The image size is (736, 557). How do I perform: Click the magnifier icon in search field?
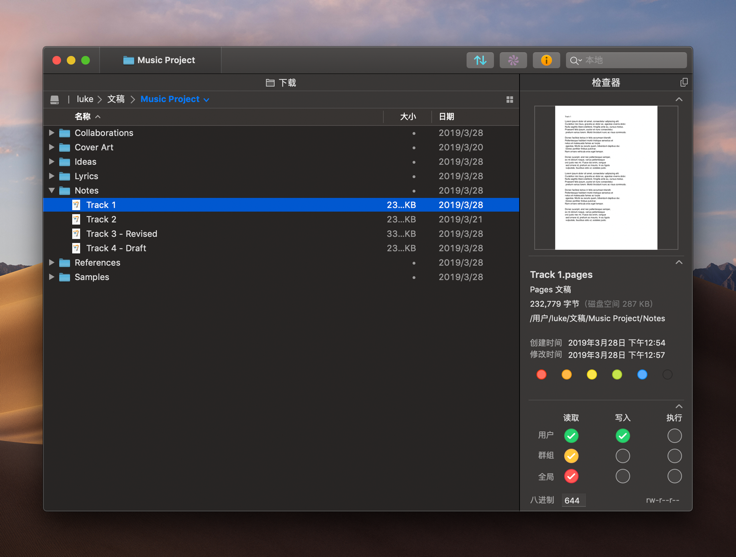coord(575,61)
